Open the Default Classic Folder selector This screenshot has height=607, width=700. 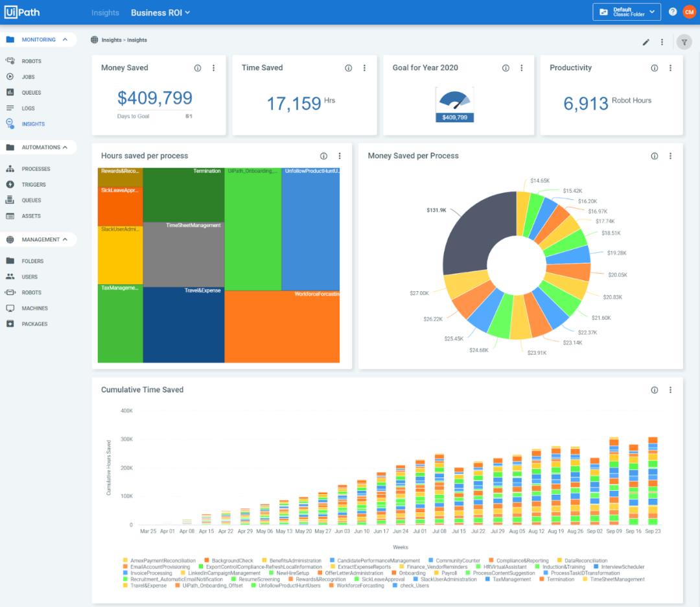[x=626, y=12]
